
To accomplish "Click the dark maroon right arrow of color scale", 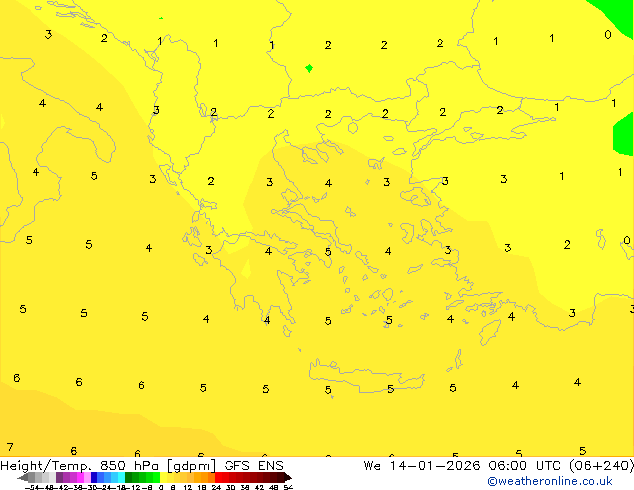I will pyautogui.click(x=288, y=477).
